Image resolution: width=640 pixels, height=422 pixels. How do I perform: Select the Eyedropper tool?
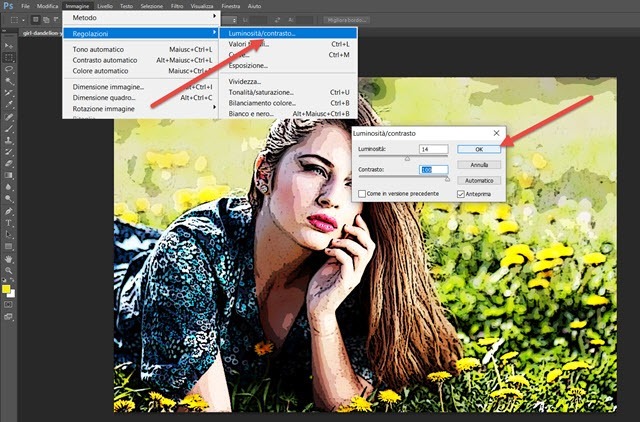point(9,104)
